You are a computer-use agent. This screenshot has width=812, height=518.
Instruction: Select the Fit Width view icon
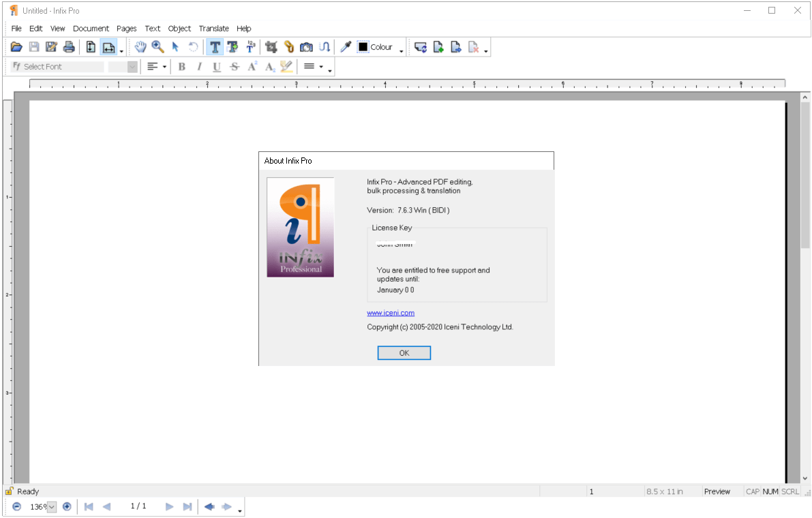109,47
